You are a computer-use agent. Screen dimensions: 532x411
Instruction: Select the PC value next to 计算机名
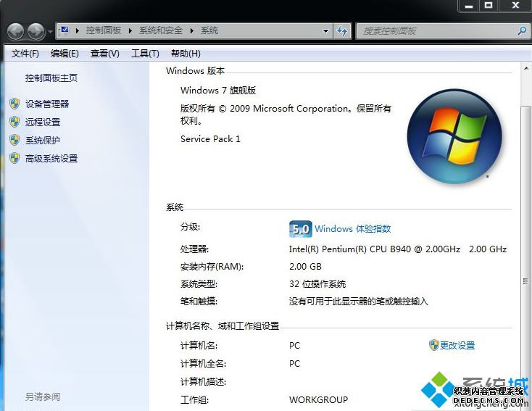point(294,346)
